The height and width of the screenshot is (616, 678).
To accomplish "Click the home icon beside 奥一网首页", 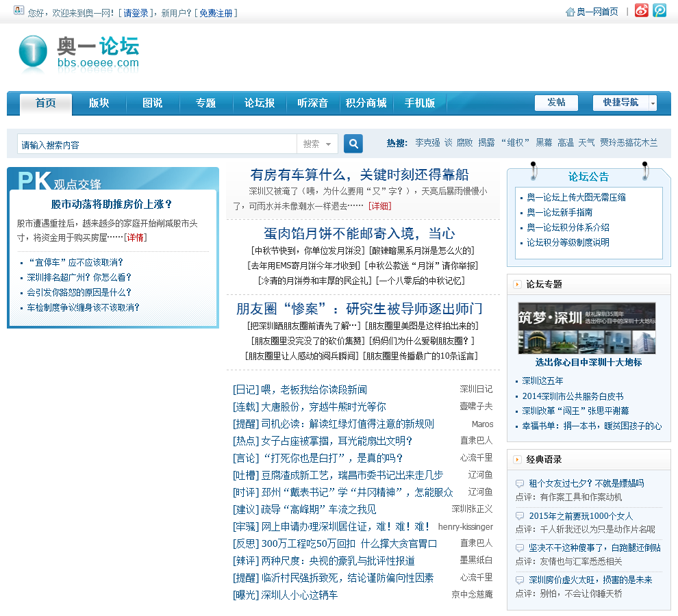I will pyautogui.click(x=570, y=12).
